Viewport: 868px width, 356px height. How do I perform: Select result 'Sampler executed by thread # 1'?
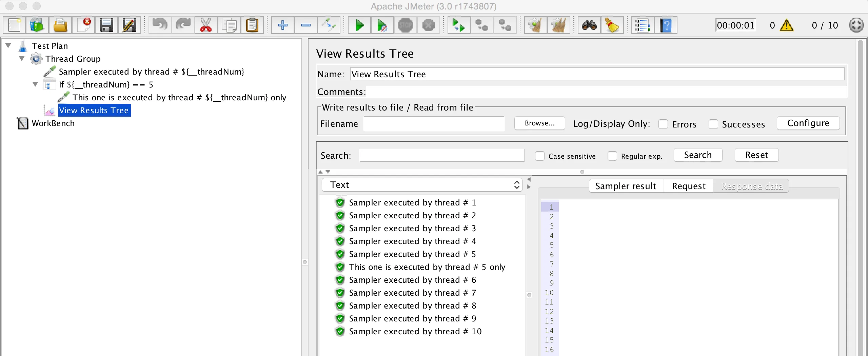click(412, 202)
